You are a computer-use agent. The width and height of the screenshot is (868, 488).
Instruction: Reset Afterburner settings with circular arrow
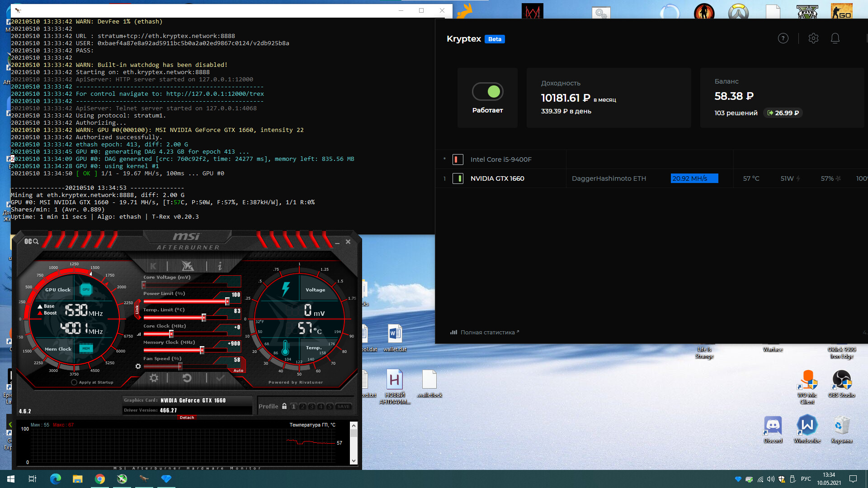tap(187, 378)
